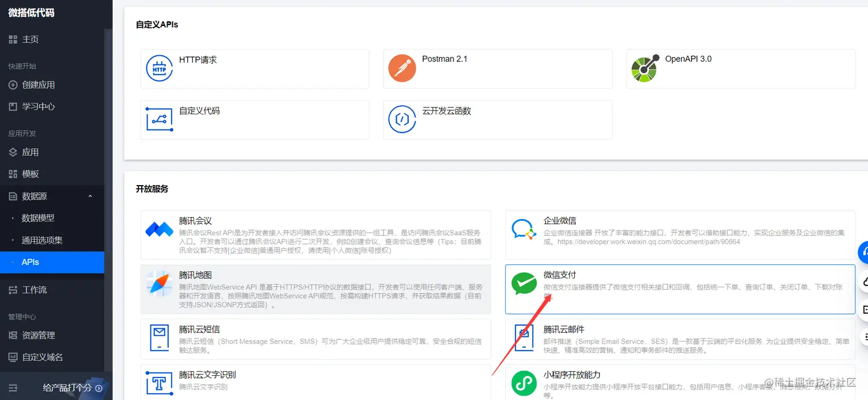Click the 腾讯云邮件 mail icon
Screen dimensions: 868x400
tap(524, 338)
